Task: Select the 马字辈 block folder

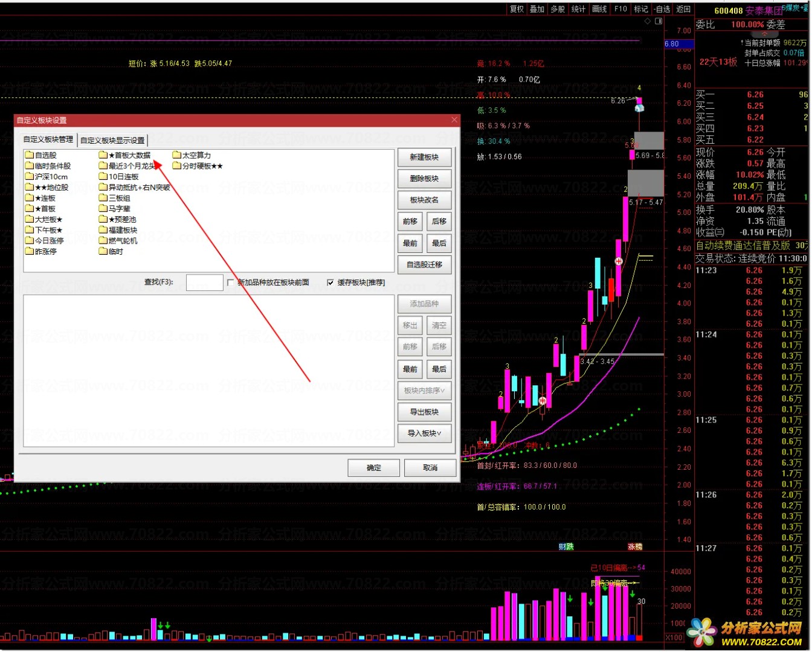Action: click(115, 209)
